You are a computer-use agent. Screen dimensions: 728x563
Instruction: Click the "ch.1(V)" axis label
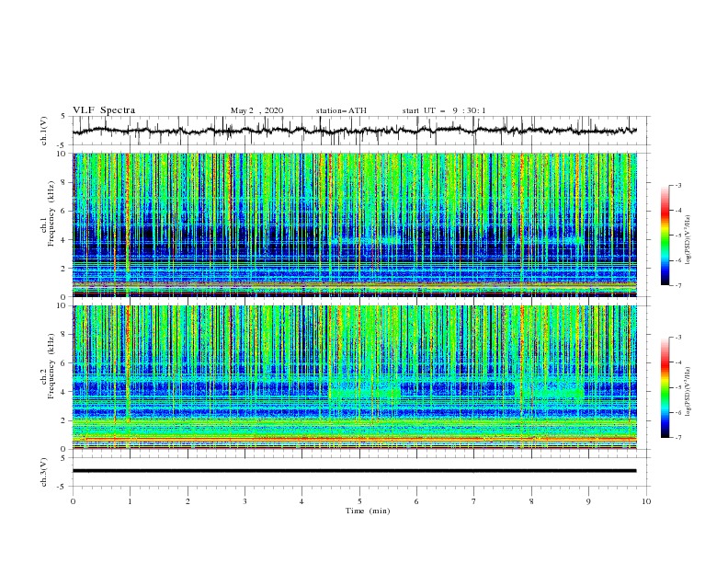click(44, 131)
